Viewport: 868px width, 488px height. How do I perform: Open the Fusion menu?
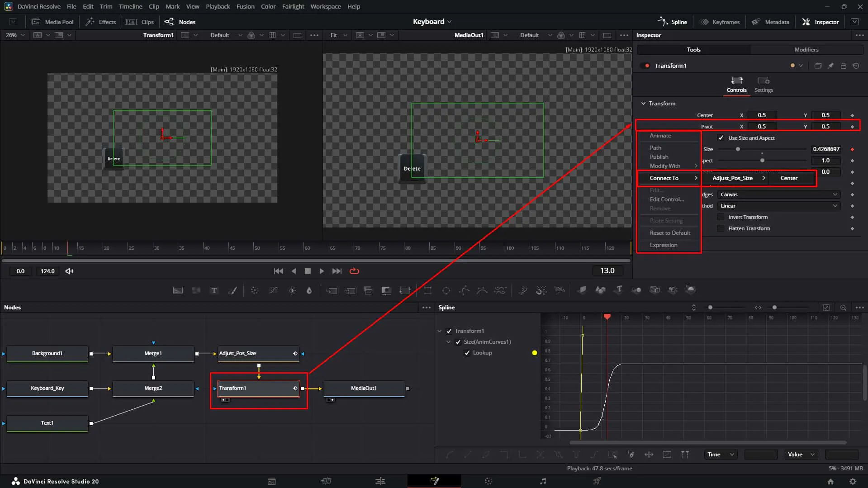coord(245,6)
